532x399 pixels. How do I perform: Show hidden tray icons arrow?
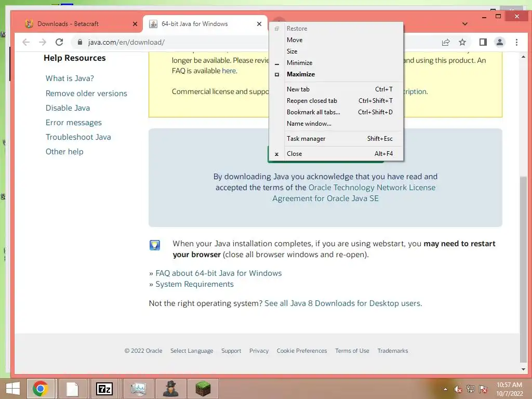point(445,389)
